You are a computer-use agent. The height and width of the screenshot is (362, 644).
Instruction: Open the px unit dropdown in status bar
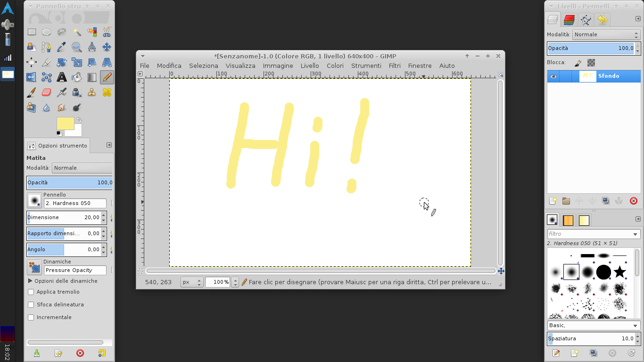point(192,282)
